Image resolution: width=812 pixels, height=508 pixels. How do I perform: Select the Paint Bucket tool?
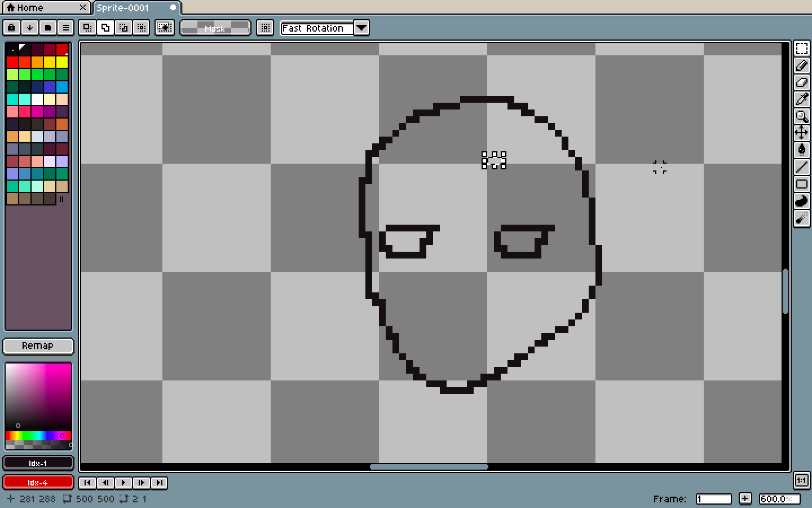(801, 150)
